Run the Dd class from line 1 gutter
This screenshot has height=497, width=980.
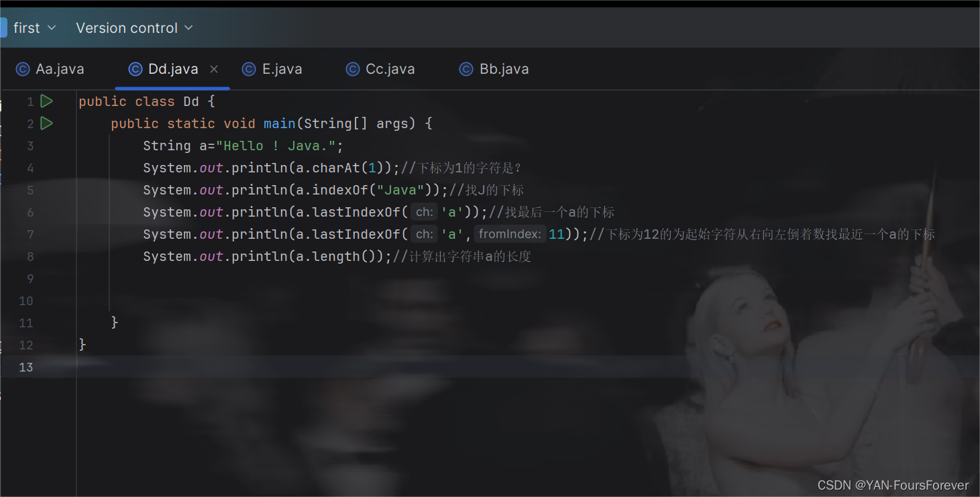click(x=46, y=101)
